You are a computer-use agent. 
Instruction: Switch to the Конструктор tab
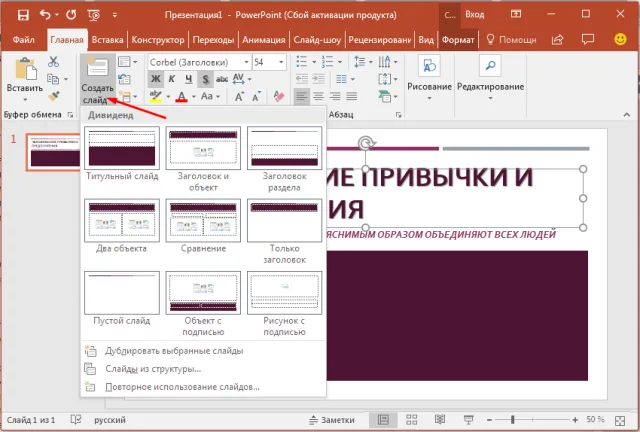158,40
